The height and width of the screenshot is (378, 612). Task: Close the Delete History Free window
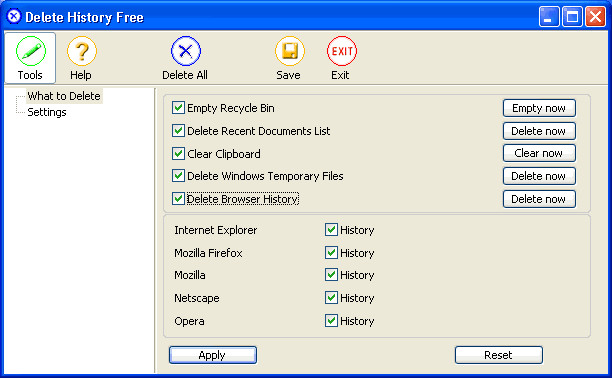(x=595, y=17)
